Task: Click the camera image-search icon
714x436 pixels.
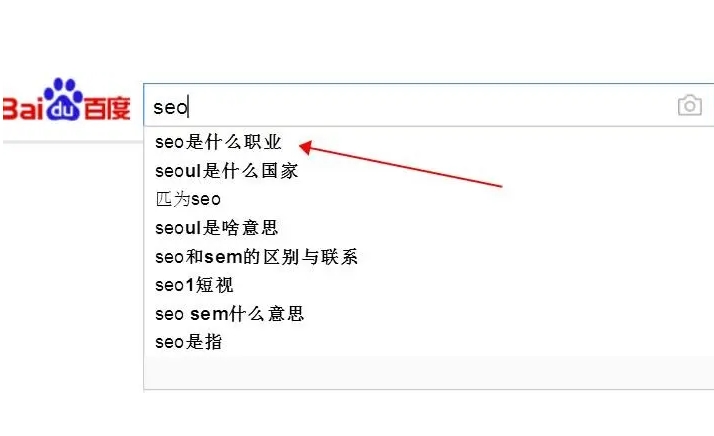Action: tap(689, 106)
